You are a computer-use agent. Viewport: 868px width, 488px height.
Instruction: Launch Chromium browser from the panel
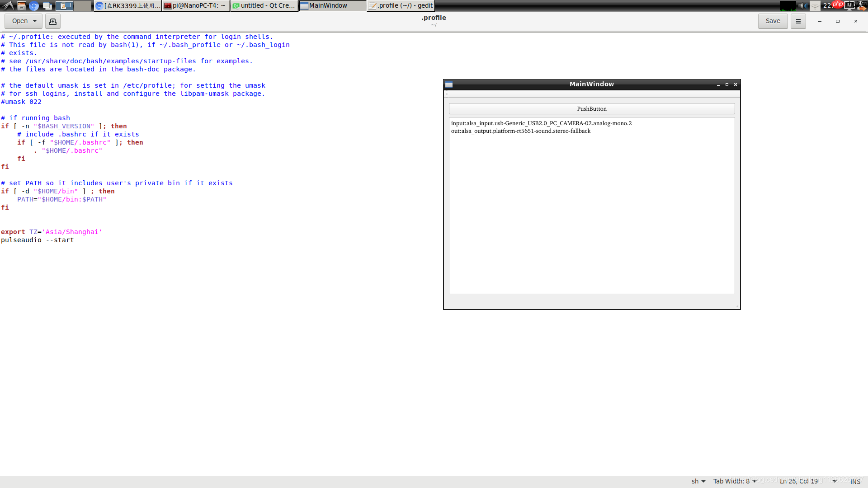click(34, 6)
